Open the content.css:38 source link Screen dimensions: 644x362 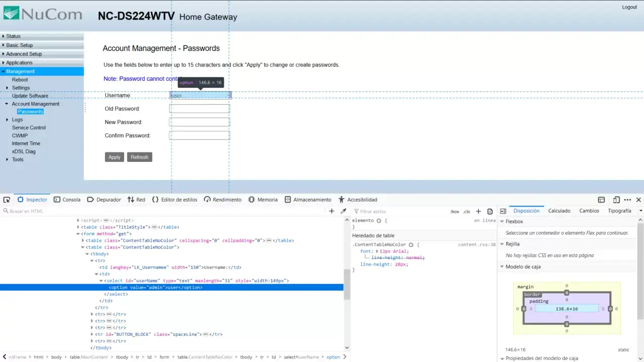pyautogui.click(x=477, y=245)
